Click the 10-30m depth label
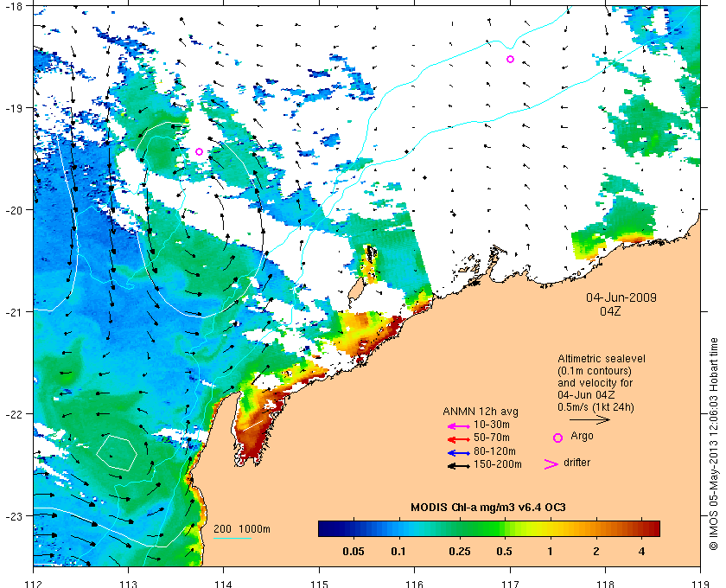726x588 pixels. [491, 425]
